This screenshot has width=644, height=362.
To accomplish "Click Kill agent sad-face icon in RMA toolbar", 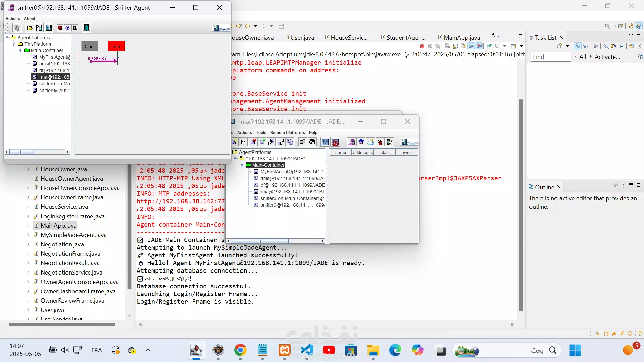I will click(243, 142).
